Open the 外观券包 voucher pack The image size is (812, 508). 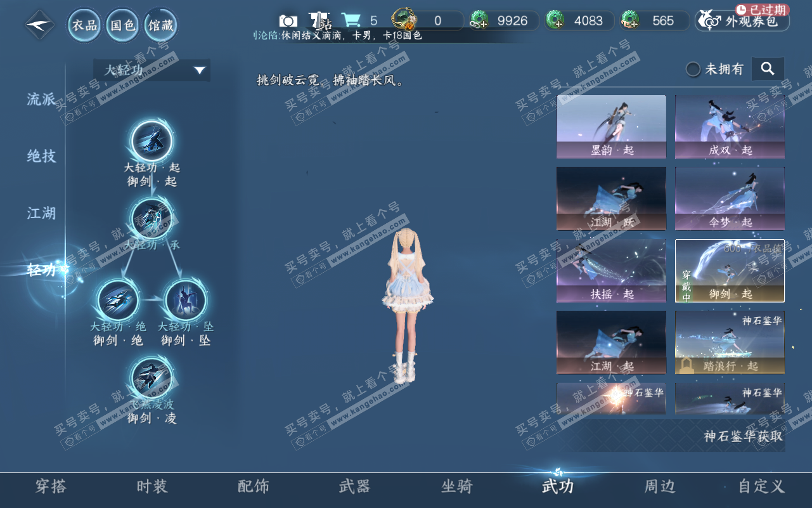coord(742,21)
